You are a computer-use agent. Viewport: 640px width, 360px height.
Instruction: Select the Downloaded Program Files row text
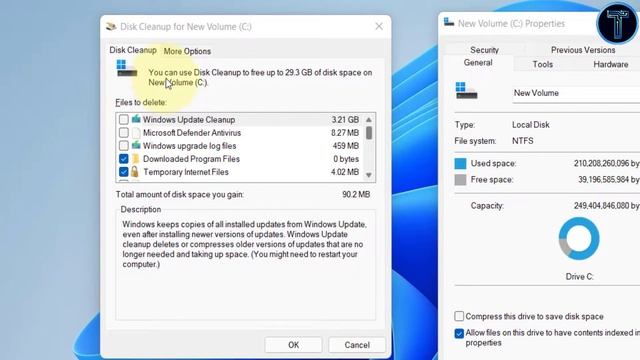[191, 159]
